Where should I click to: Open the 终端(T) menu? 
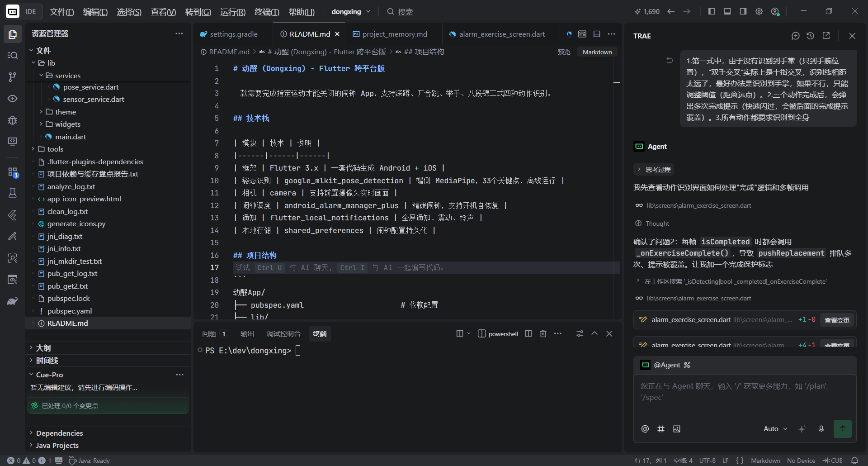[267, 12]
